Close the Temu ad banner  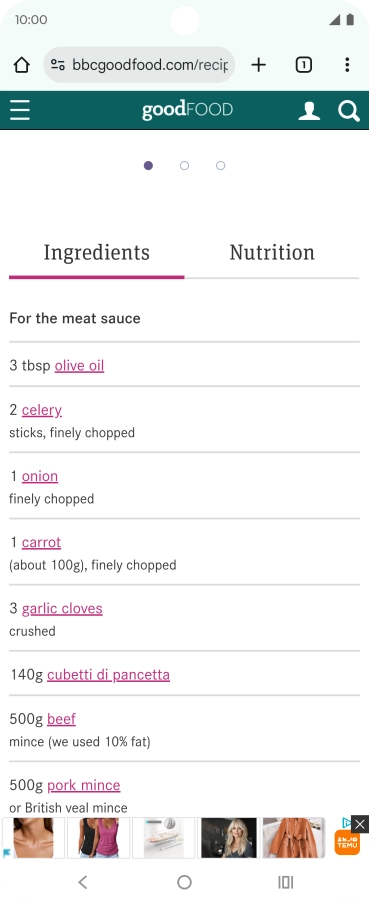360,824
